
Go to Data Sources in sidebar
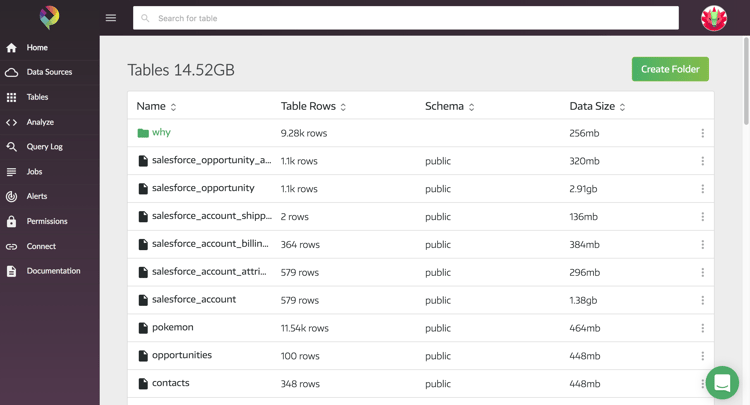(x=48, y=72)
